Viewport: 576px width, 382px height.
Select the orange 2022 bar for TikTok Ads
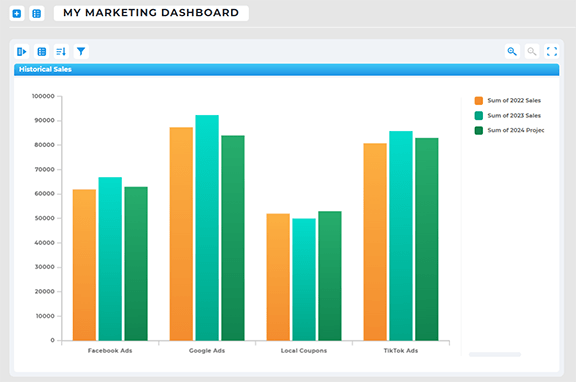[x=375, y=242]
